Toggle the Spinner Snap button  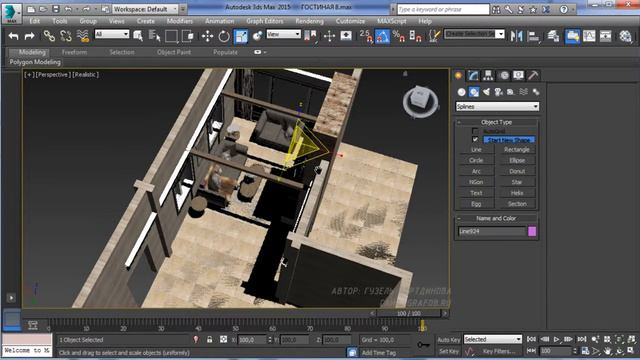pyautogui.click(x=415, y=36)
